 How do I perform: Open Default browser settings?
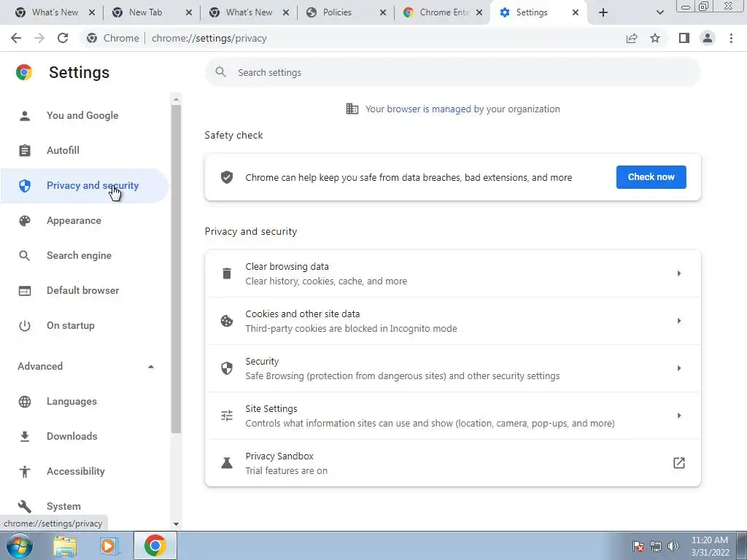[x=84, y=290]
